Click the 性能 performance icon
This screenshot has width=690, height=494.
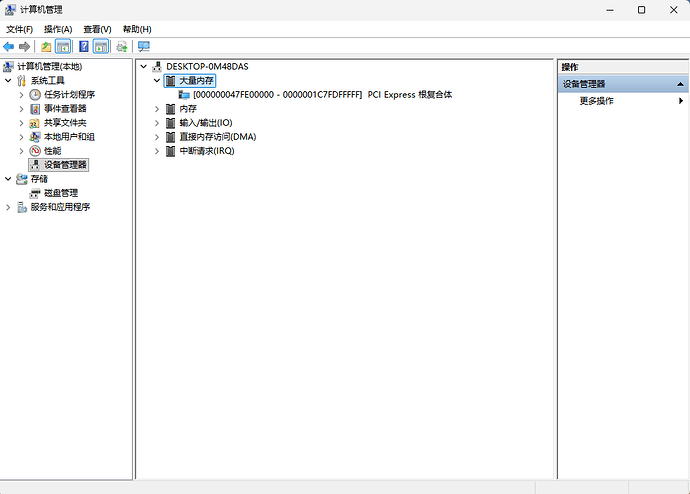click(35, 151)
